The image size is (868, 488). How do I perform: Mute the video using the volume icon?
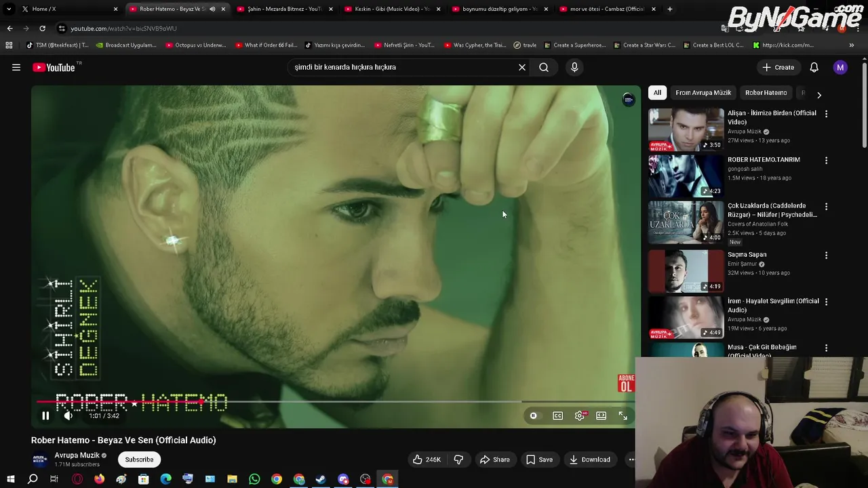coord(68,415)
